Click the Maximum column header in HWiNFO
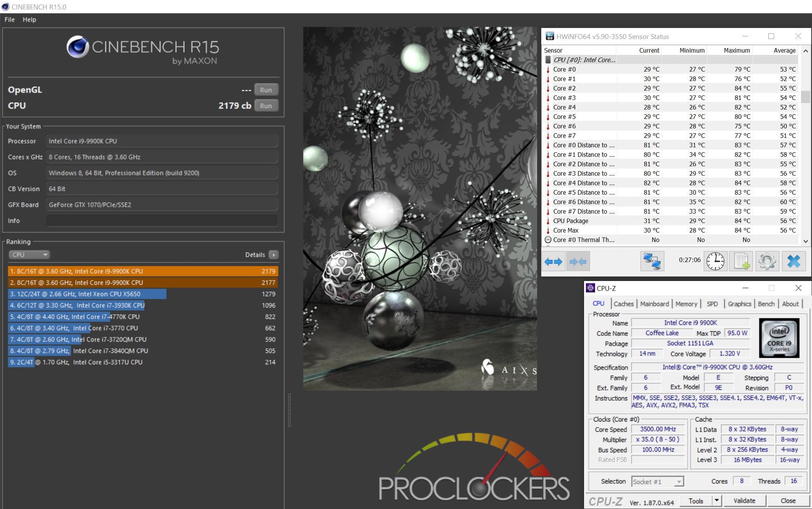The width and height of the screenshot is (812, 509). click(730, 50)
